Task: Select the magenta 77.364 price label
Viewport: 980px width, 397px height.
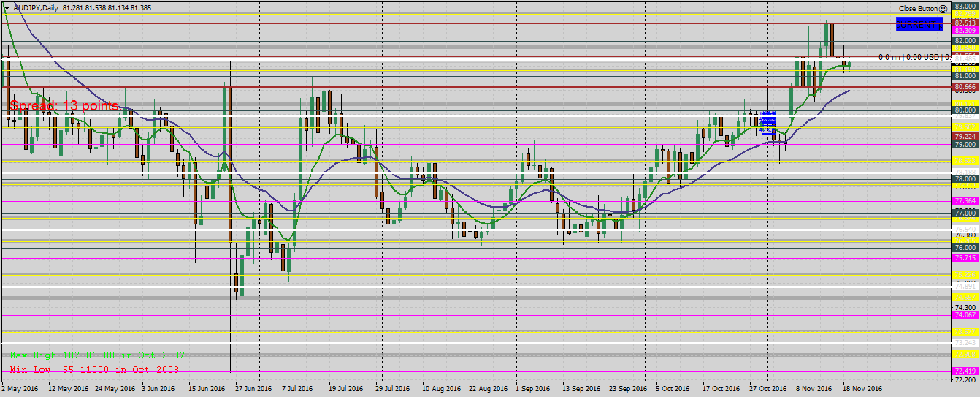Action: (x=965, y=200)
